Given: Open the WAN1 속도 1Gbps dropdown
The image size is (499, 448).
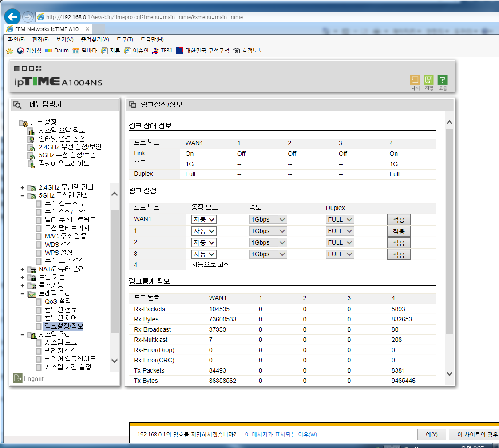Looking at the screenshot, I should tap(268, 219).
